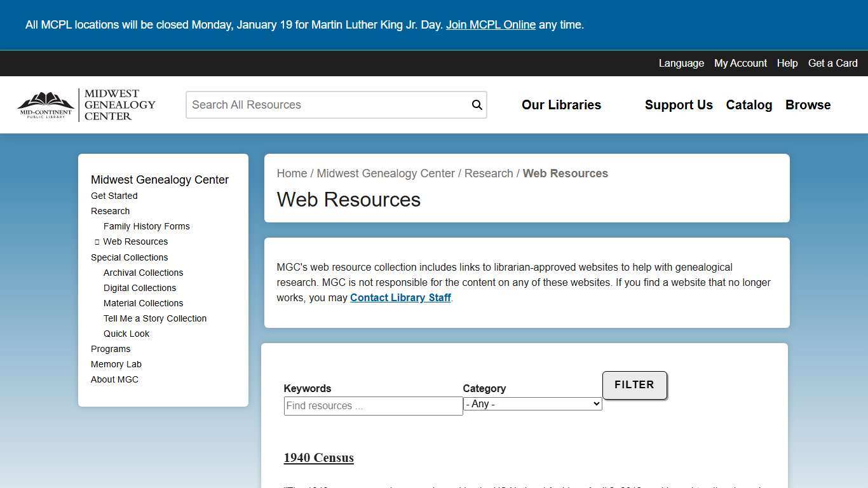Choose Web Resources in sidebar
Viewport: 868px width, 488px height.
[x=135, y=241]
